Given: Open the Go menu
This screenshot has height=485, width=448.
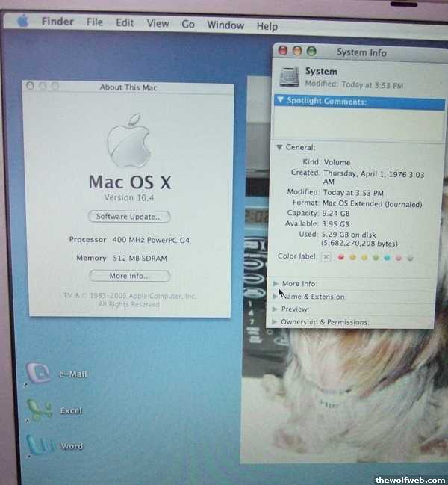Looking at the screenshot, I should (188, 24).
